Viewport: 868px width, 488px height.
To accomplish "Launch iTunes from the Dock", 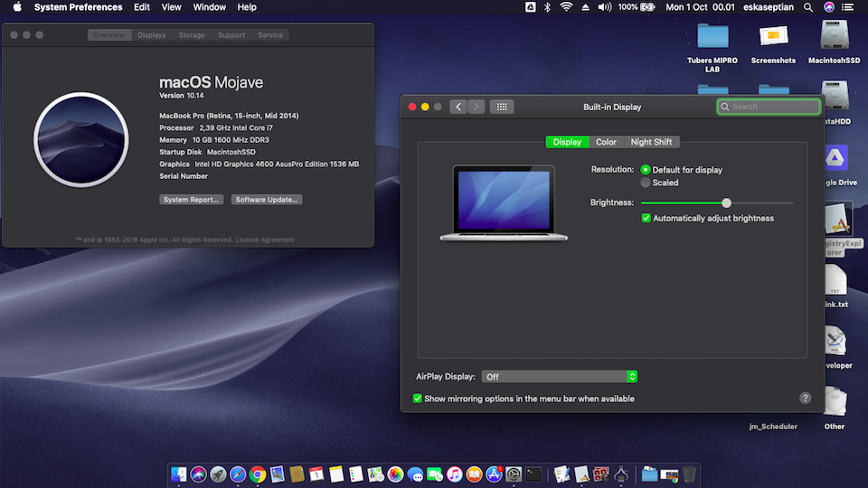I will pyautogui.click(x=455, y=474).
